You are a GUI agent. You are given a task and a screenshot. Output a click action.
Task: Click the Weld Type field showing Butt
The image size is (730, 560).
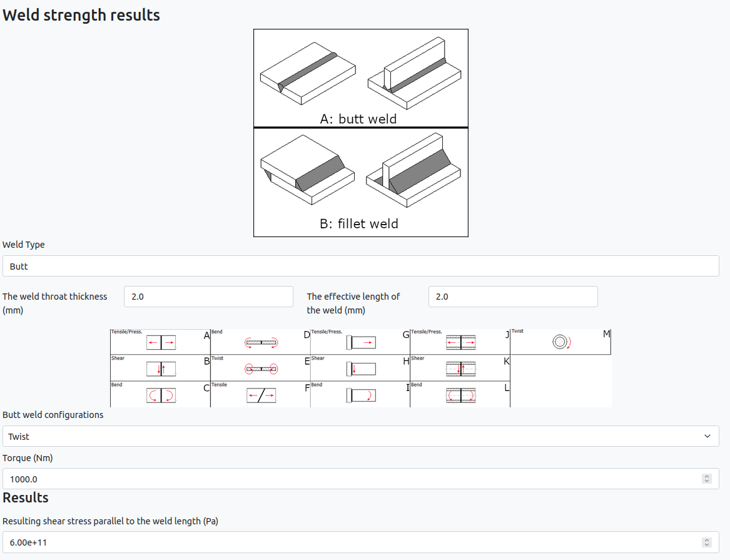tap(361, 267)
